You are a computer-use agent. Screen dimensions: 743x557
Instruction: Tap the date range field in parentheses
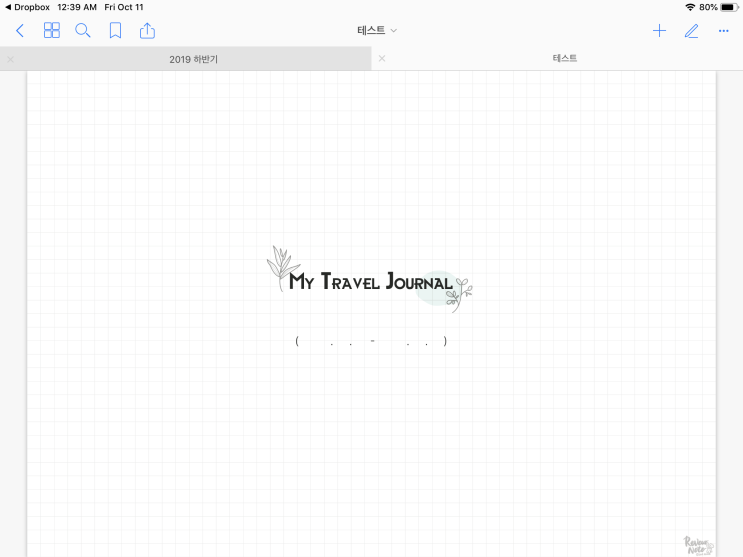tap(371, 341)
